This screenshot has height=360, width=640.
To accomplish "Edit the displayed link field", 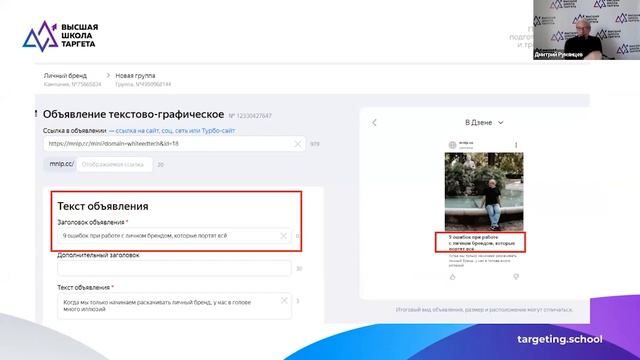I will (114, 164).
